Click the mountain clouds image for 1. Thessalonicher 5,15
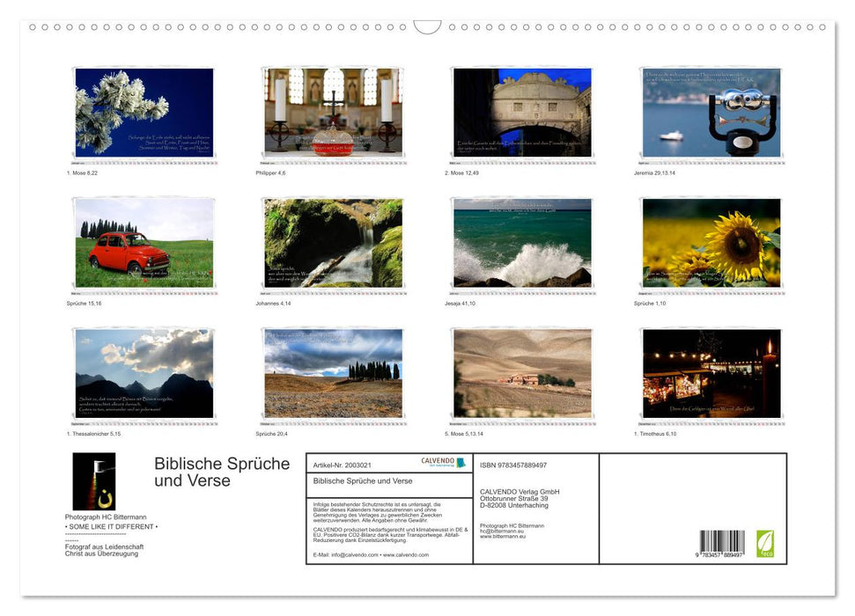Viewport: 855px width, 616px height. tap(144, 373)
